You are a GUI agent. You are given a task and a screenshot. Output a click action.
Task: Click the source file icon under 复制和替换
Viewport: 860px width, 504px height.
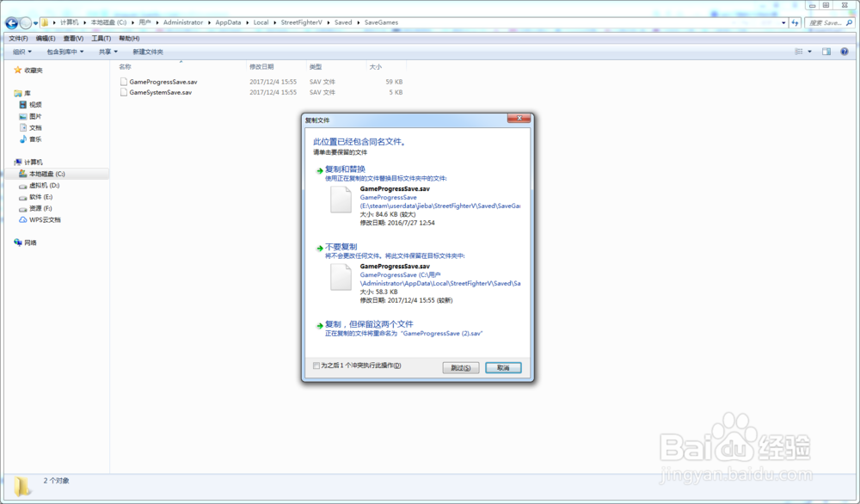341,200
